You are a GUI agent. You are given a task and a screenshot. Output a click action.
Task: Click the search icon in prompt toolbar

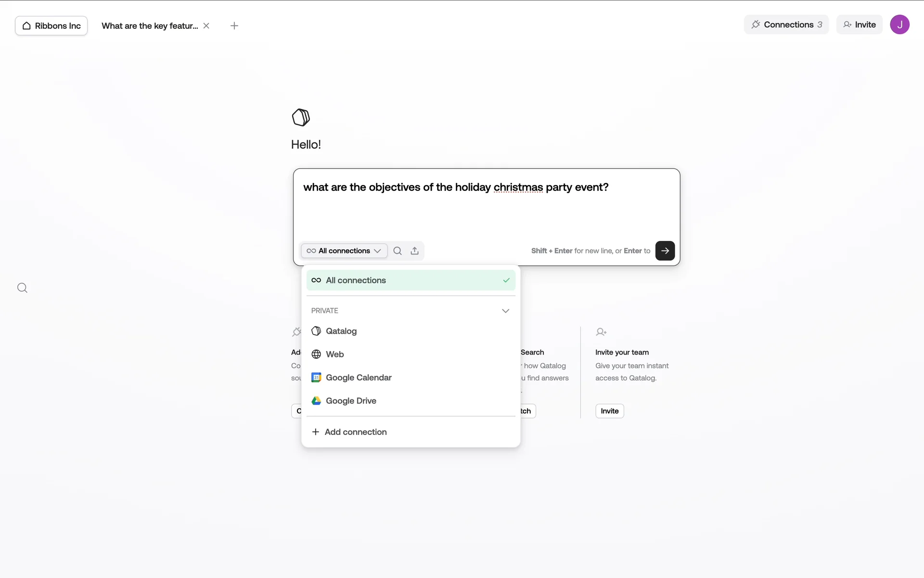point(398,250)
